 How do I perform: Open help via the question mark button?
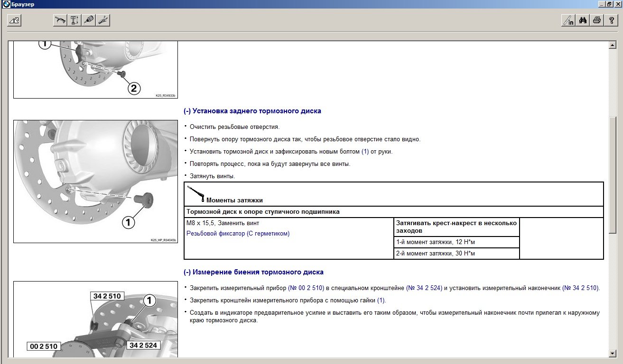(x=611, y=20)
